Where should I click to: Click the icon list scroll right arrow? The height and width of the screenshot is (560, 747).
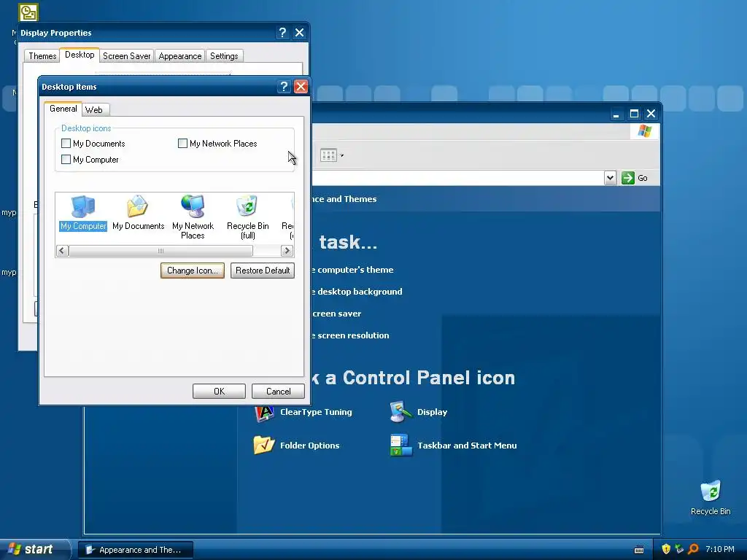[x=287, y=251]
